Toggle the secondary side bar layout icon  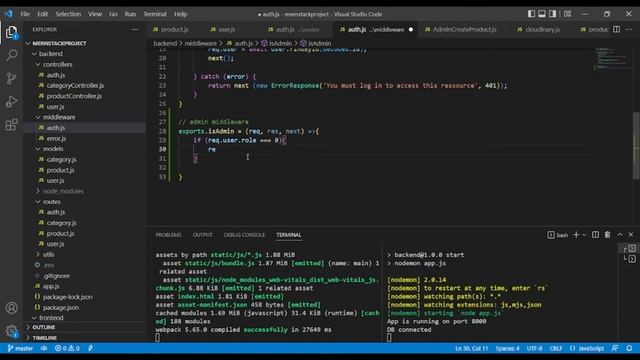pyautogui.click(x=552, y=14)
